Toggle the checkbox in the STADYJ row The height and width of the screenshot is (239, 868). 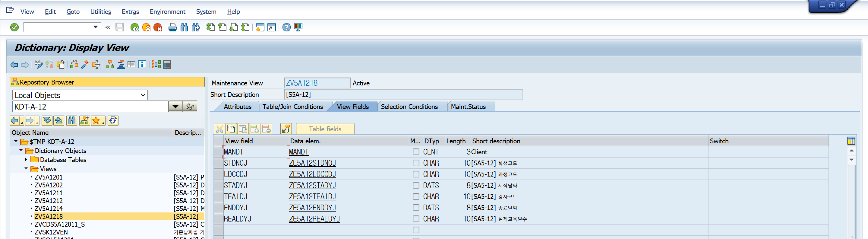pyautogui.click(x=416, y=185)
